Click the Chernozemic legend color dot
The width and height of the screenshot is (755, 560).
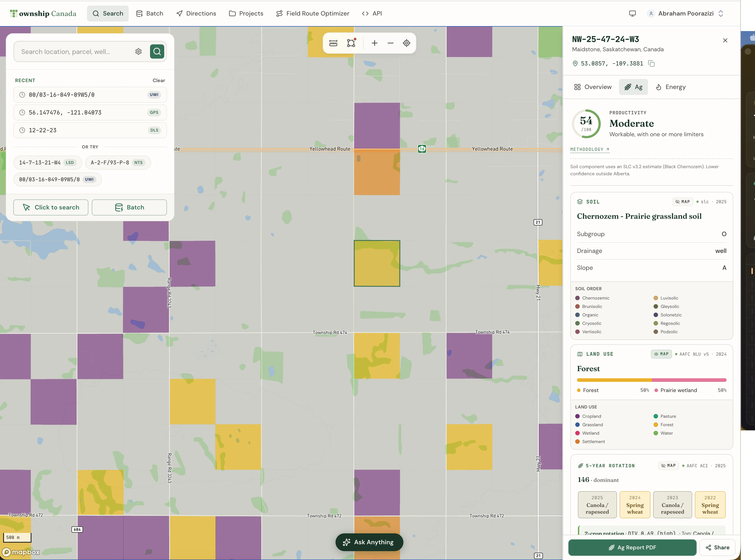[577, 298]
